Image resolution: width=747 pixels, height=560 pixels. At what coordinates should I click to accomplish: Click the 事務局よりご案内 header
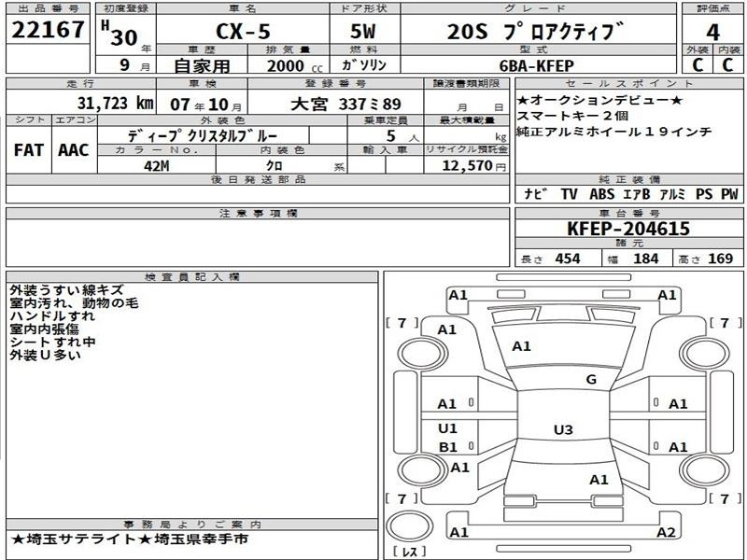192,525
